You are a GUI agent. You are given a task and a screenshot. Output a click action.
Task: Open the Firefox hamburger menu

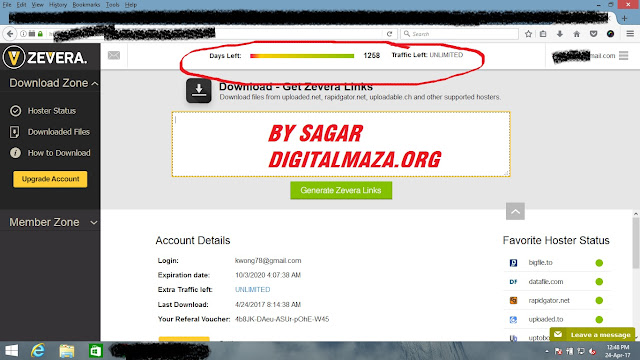(630, 34)
